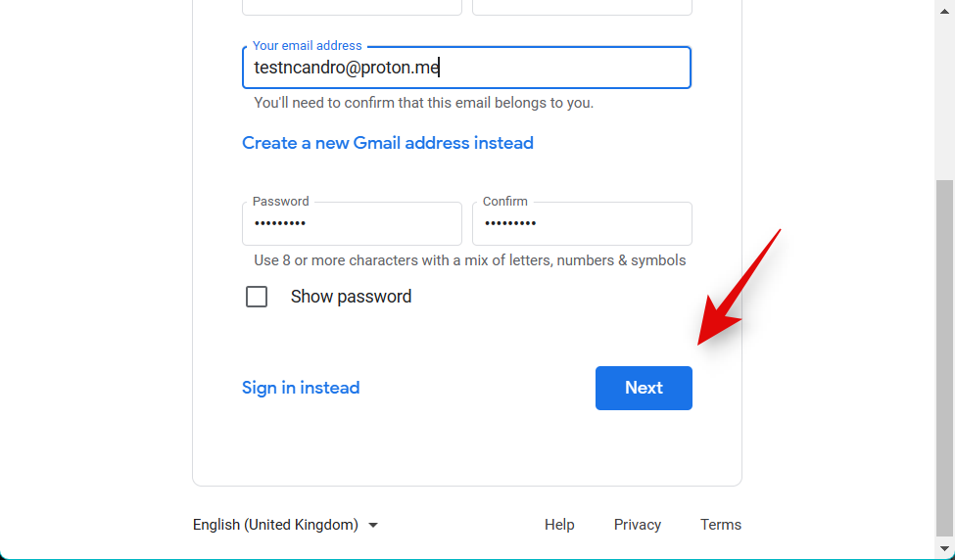The height and width of the screenshot is (560, 955).
Task: Open the Help footer link
Action: [559, 525]
